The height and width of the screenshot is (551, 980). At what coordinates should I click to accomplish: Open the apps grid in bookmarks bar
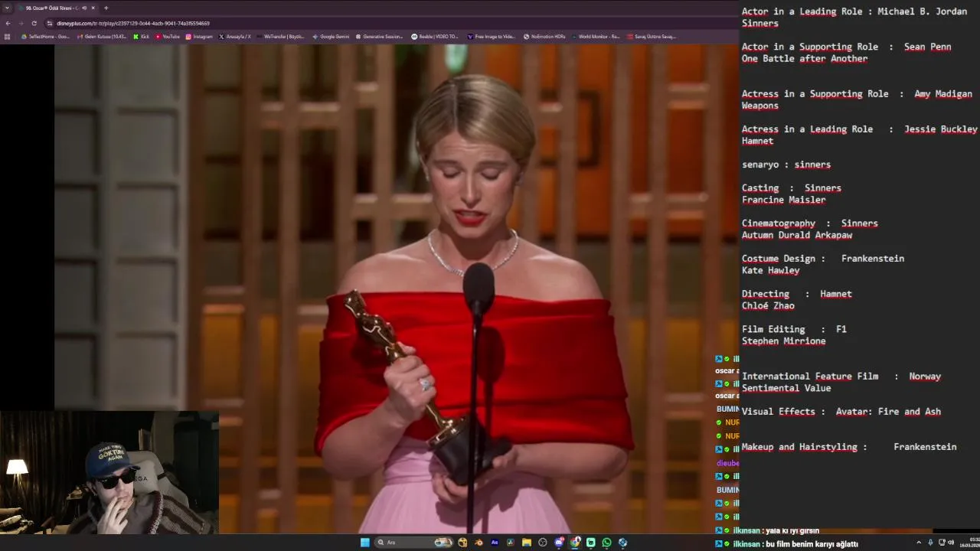[8, 36]
